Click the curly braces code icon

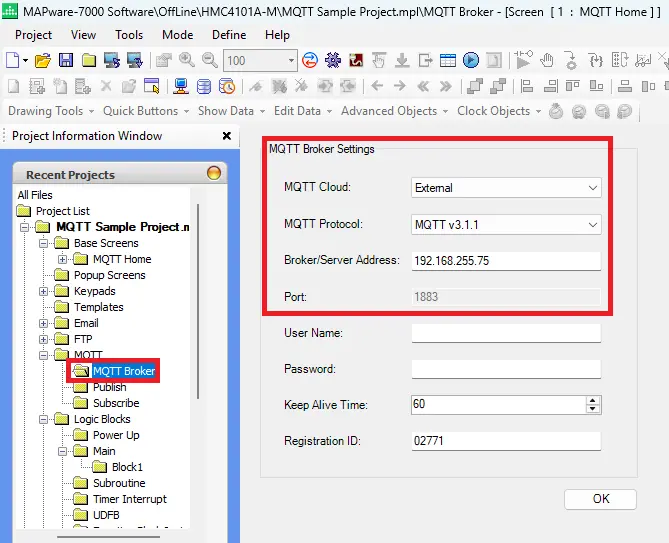596,60
